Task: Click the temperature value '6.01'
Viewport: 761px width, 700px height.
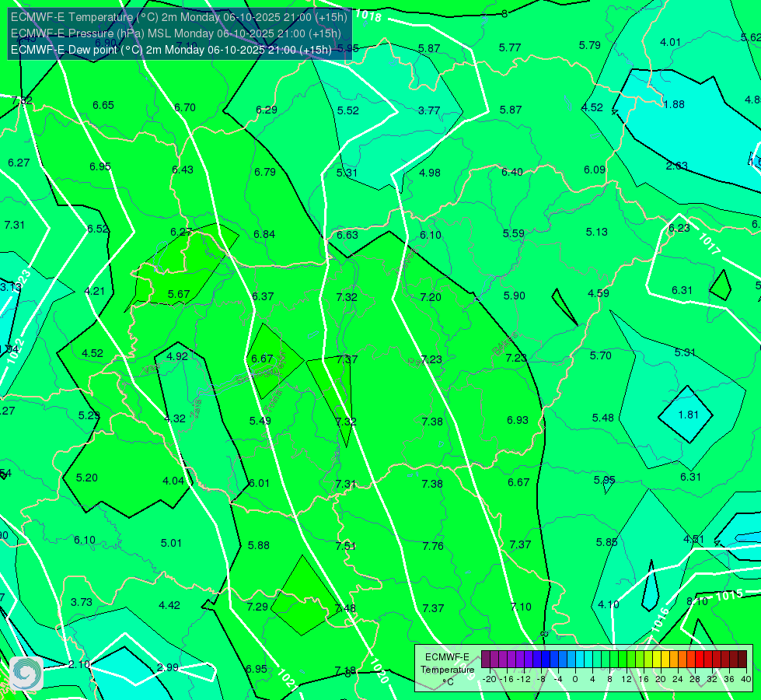Action: [259, 483]
